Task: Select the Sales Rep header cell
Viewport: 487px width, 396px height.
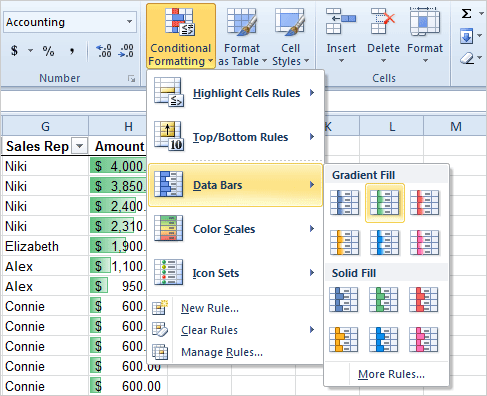Action: pos(45,146)
